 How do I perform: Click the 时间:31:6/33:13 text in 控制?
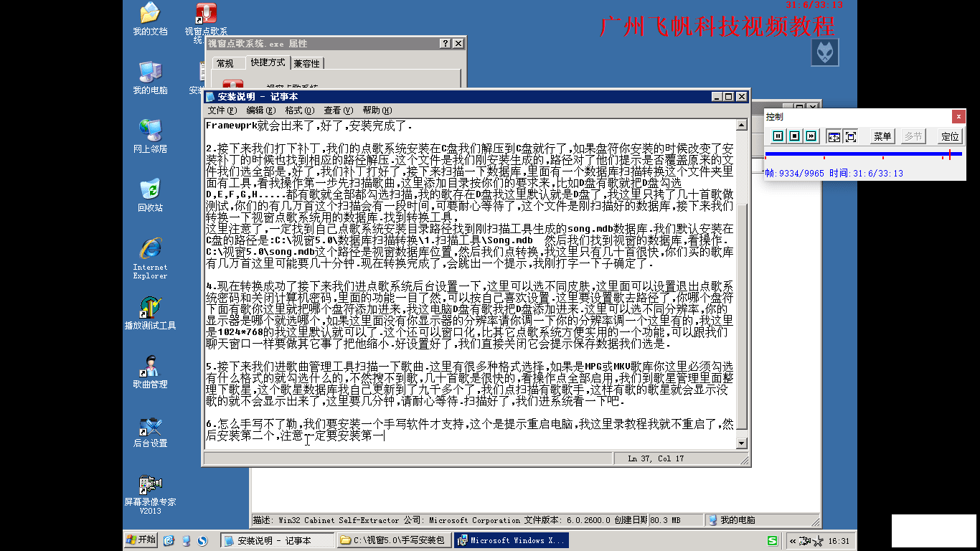click(x=866, y=173)
